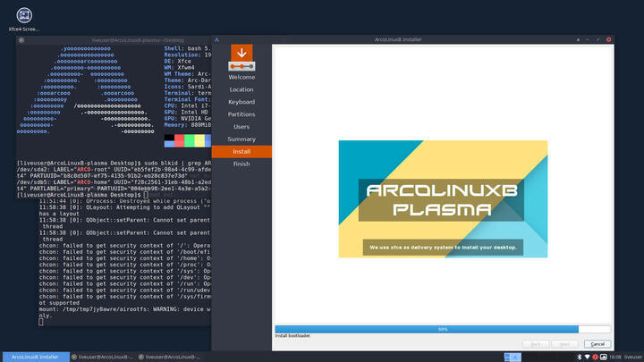Click the installer window menu icon in title bar
644x362 pixels.
(216, 40)
